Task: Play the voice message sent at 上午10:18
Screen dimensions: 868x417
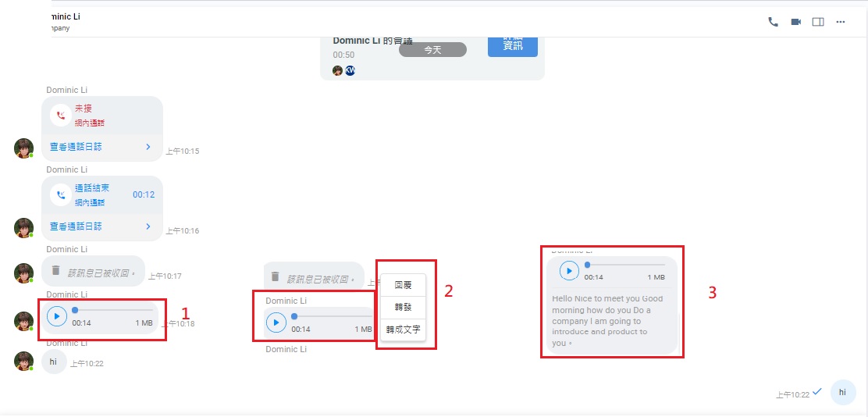Action: [56, 316]
